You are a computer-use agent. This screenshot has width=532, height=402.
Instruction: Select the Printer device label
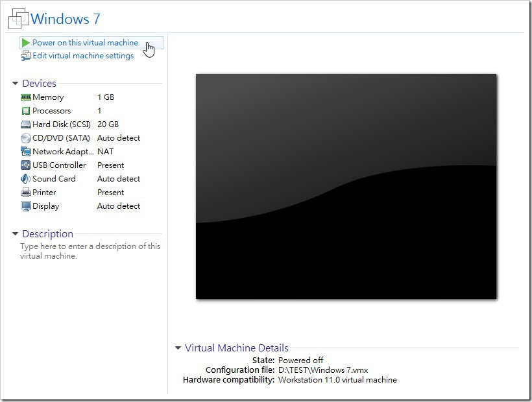click(44, 193)
